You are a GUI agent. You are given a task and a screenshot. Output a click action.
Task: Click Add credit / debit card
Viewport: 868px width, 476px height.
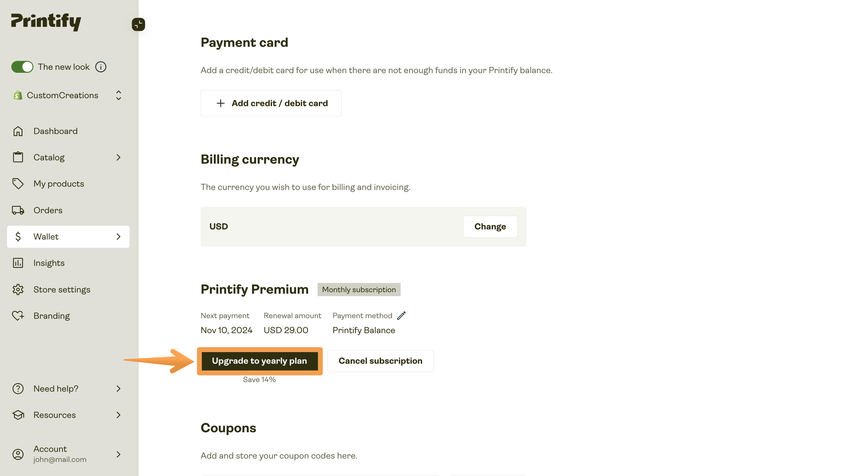(271, 103)
